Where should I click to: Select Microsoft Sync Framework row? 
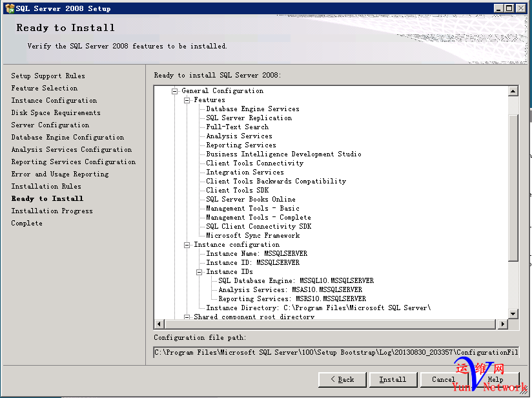(x=253, y=236)
